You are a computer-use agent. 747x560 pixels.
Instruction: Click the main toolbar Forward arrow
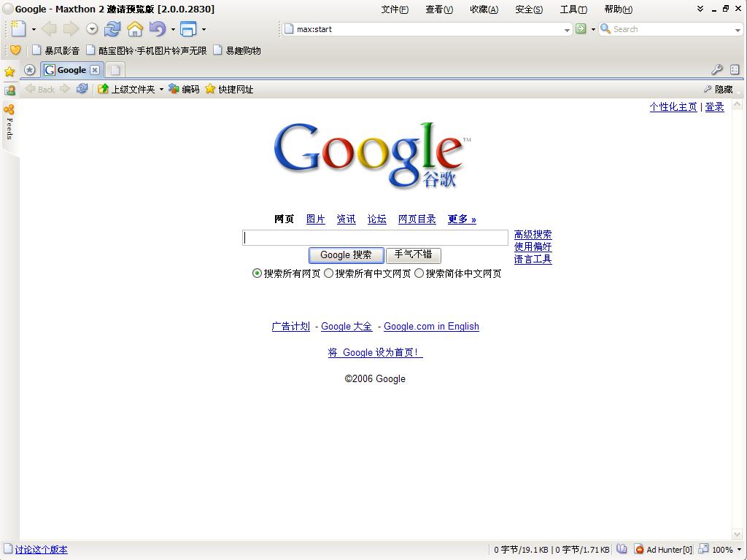point(71,29)
